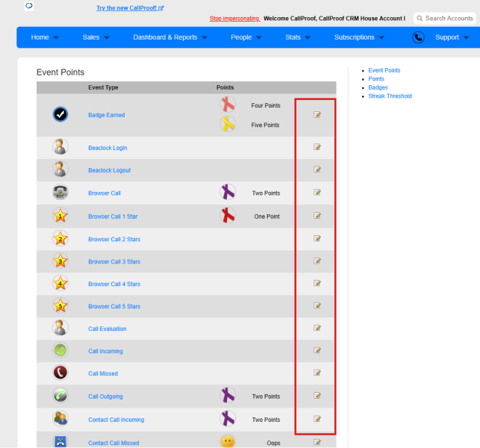
Task: Click the REC phone icon for Browser Call
Action: click(x=60, y=193)
